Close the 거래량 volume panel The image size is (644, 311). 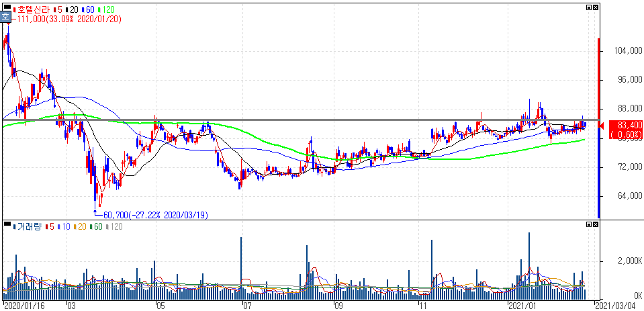596,224
